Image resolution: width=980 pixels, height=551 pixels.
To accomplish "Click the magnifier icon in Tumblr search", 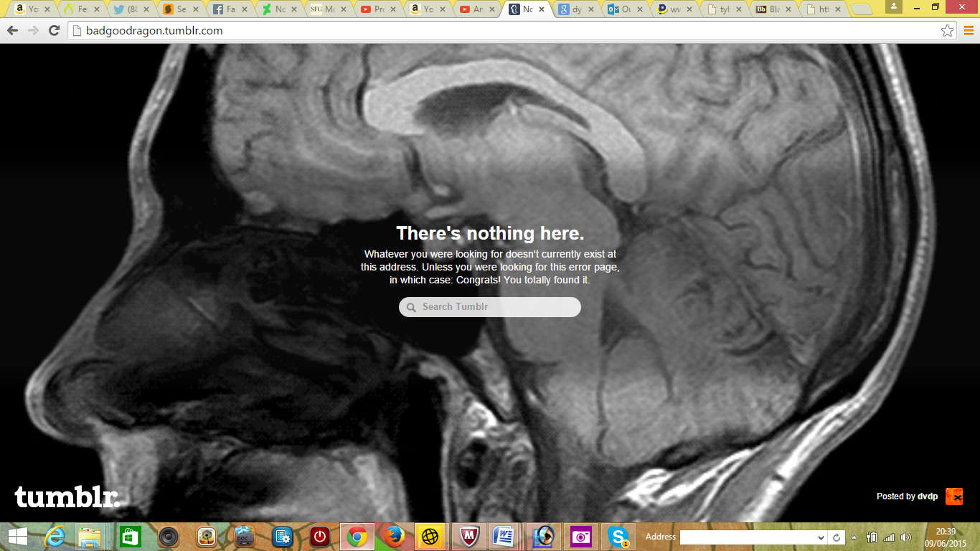I will pos(411,307).
